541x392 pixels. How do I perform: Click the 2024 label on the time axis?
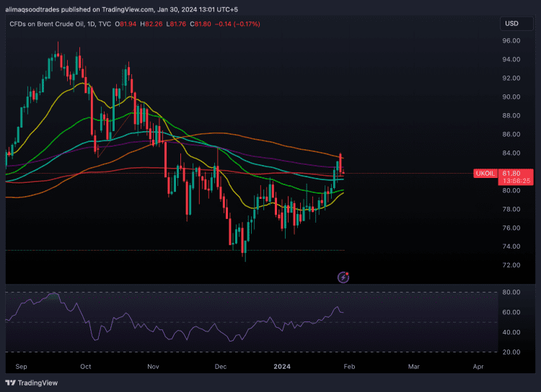[x=282, y=366]
